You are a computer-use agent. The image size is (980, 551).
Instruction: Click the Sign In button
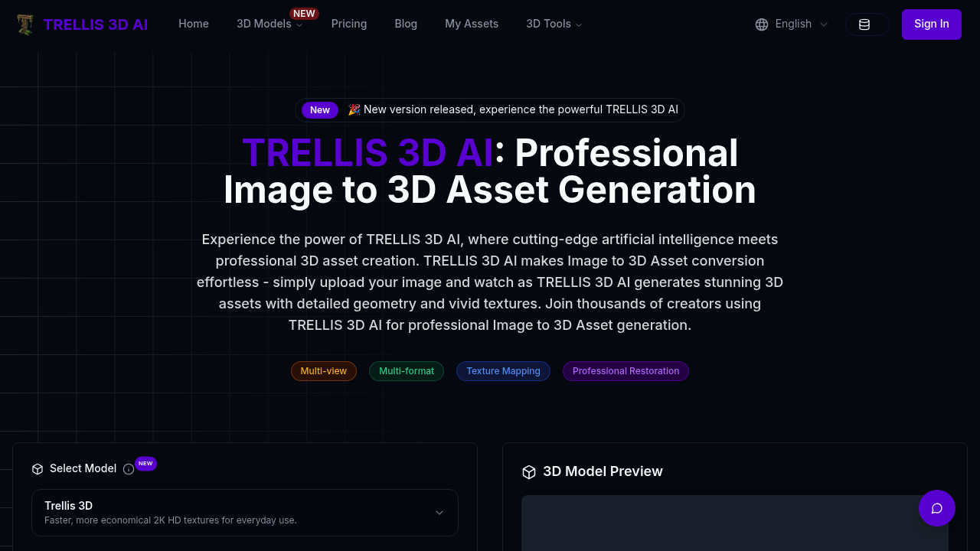point(931,24)
